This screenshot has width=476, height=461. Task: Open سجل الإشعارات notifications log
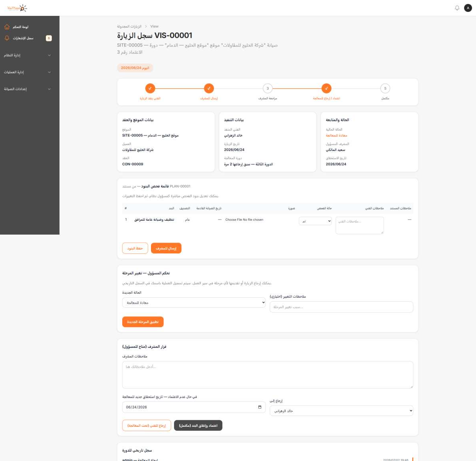click(23, 38)
